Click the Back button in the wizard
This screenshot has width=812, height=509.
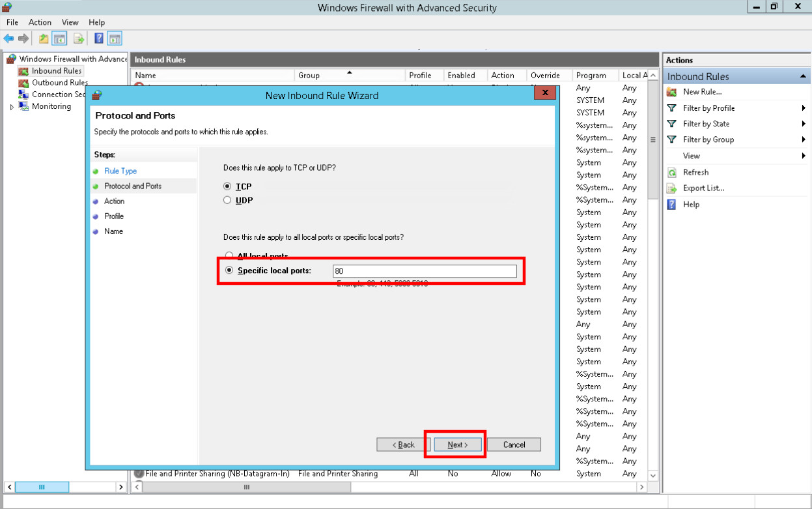(404, 444)
